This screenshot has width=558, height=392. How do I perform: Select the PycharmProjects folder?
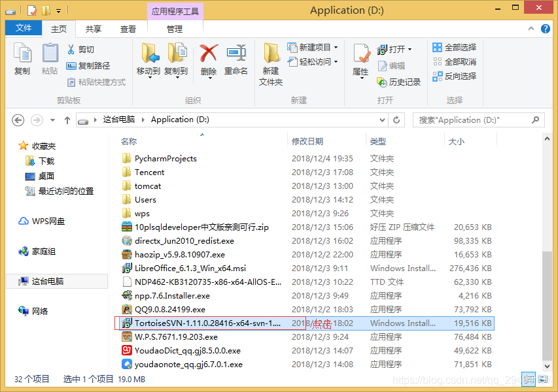tap(166, 159)
